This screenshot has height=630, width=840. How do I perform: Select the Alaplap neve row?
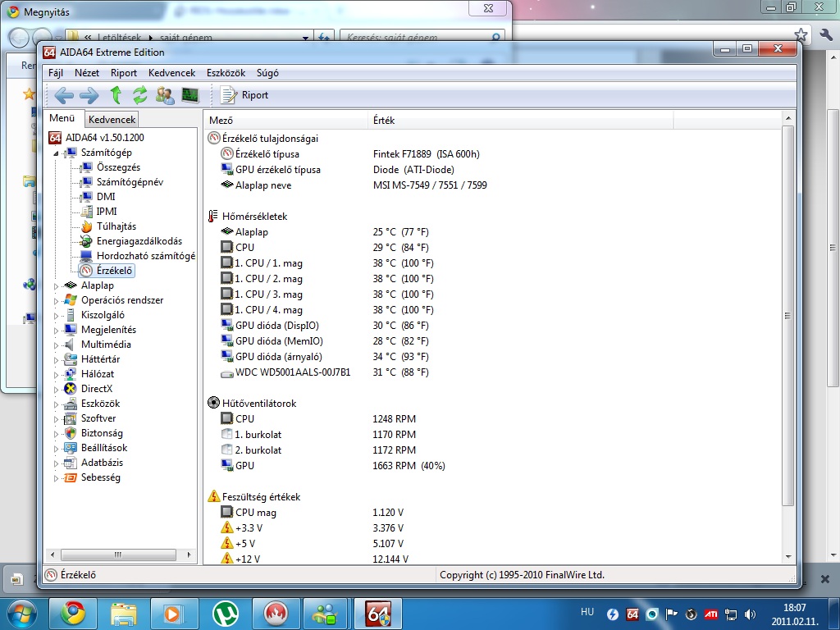coord(354,185)
